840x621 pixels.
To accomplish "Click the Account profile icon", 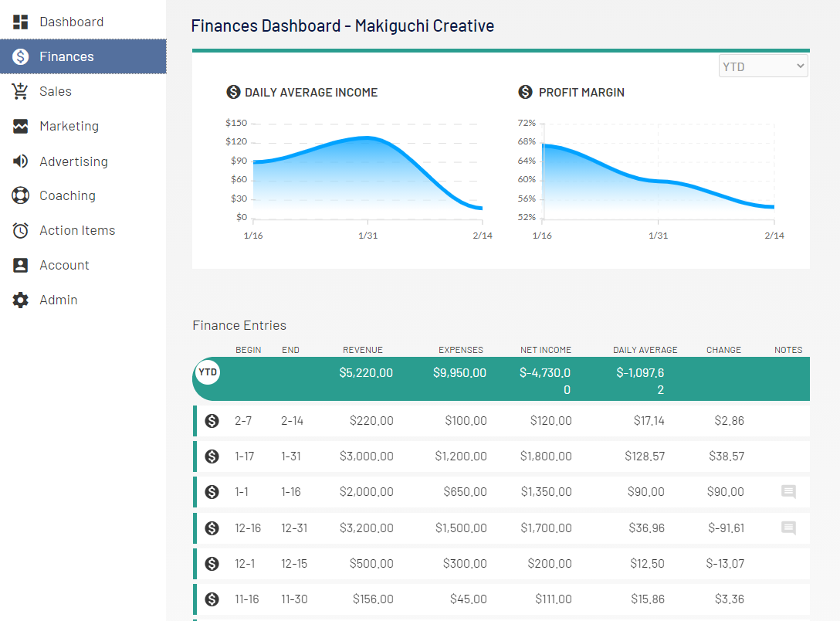I will pyautogui.click(x=19, y=264).
